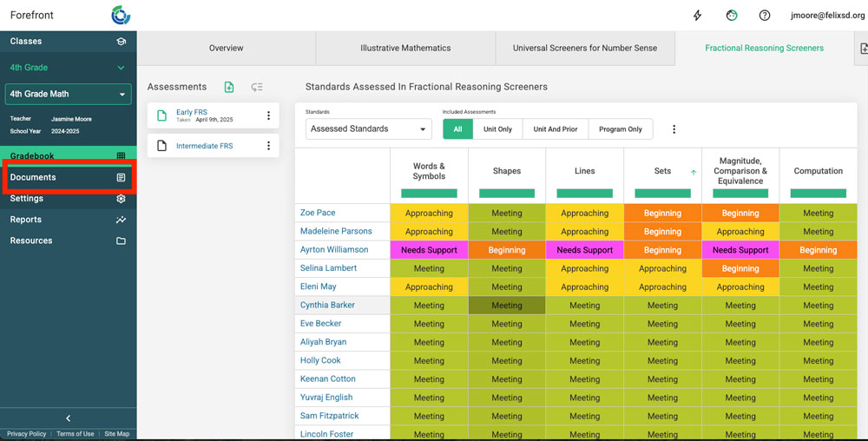Select the Unit And Prior filter
The height and width of the screenshot is (441, 868).
[x=556, y=129]
